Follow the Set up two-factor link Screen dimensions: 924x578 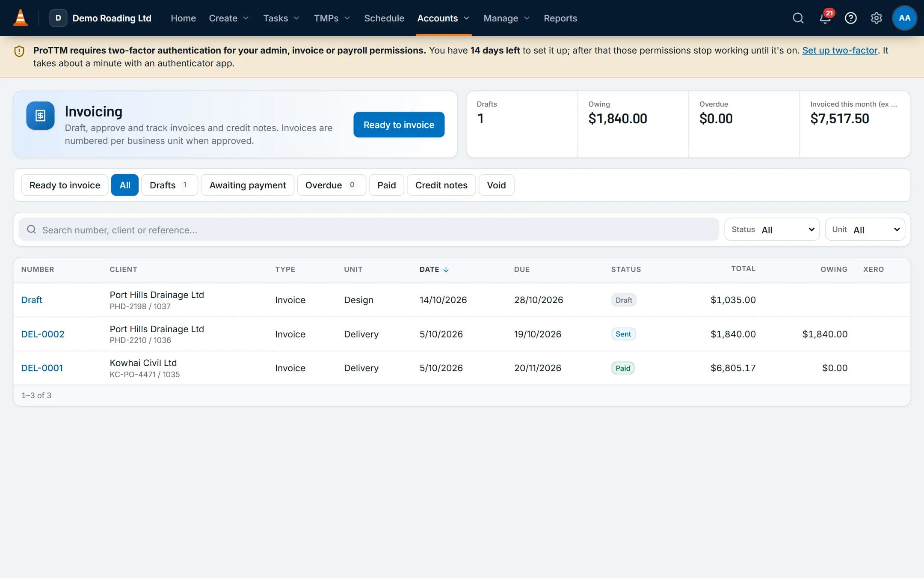[x=839, y=50]
